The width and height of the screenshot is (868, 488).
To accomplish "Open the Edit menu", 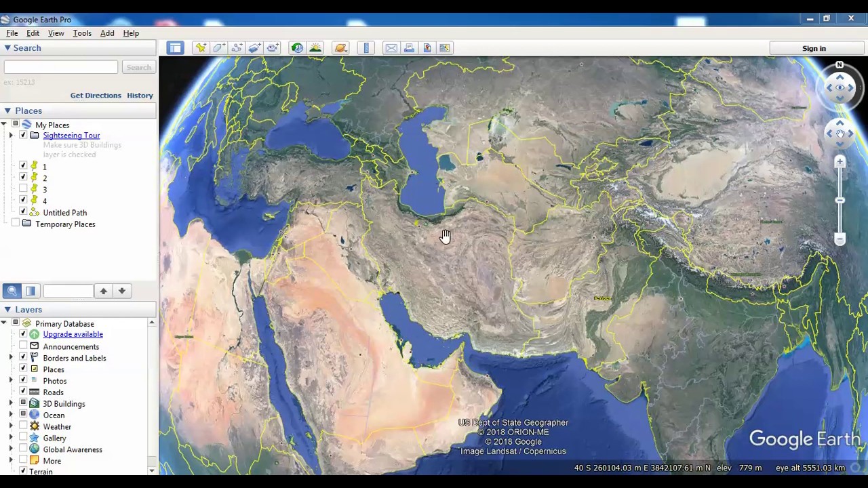I will click(33, 33).
